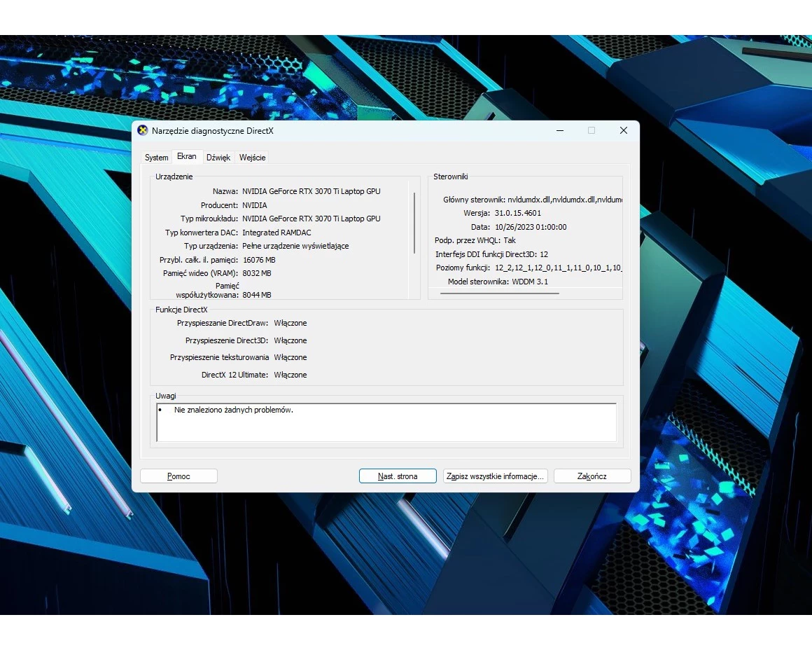Switch to the System tab
Viewport: 812px width, 650px height.
[156, 158]
